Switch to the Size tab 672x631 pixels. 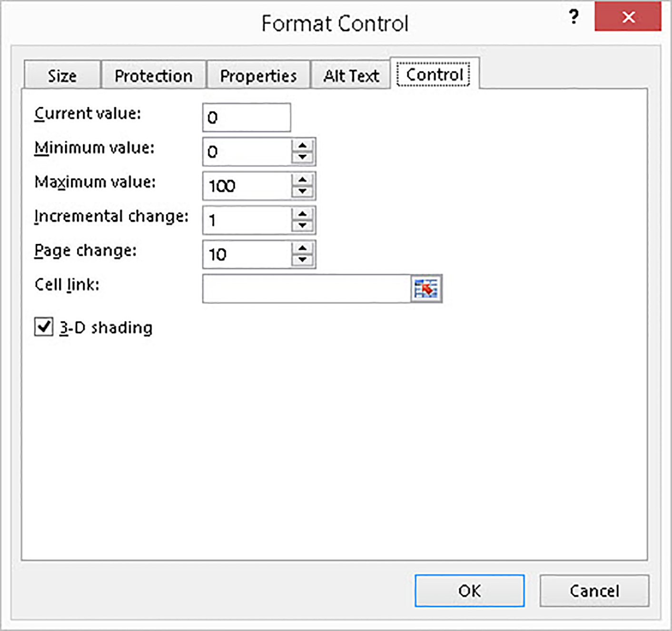pos(61,75)
